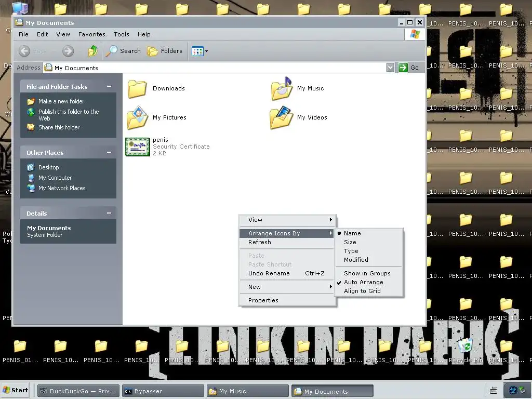Toggle the Align to Grid option
This screenshot has height=399, width=532.
[369, 291]
